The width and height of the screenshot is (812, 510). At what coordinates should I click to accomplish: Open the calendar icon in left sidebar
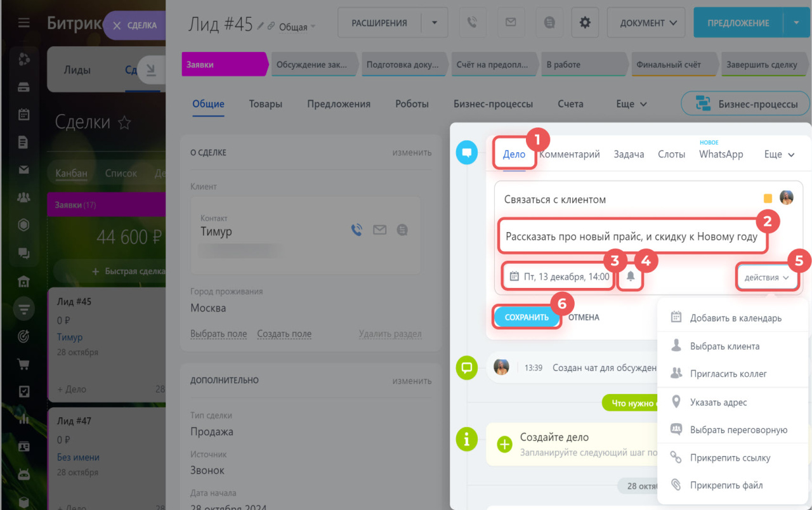click(23, 115)
